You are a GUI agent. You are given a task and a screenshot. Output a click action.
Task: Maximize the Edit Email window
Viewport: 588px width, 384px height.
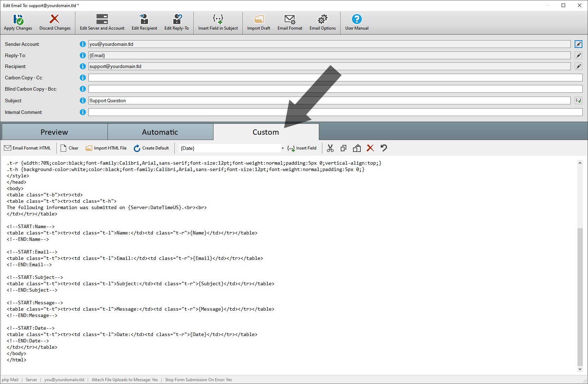[563, 5]
